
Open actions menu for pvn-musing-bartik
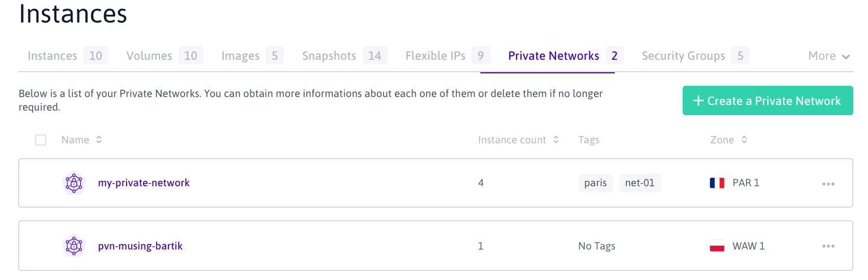pos(828,246)
